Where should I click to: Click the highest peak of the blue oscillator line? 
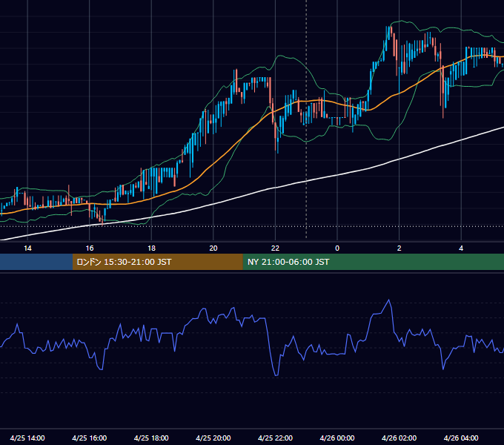[389, 300]
